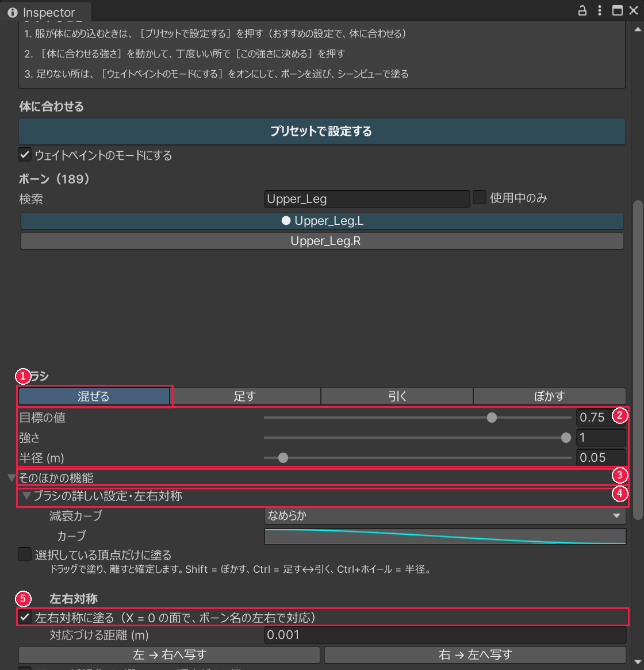Toggle the 左右対称に塗る checkbox
Image resolution: width=644 pixels, height=670 pixels.
coord(25,618)
